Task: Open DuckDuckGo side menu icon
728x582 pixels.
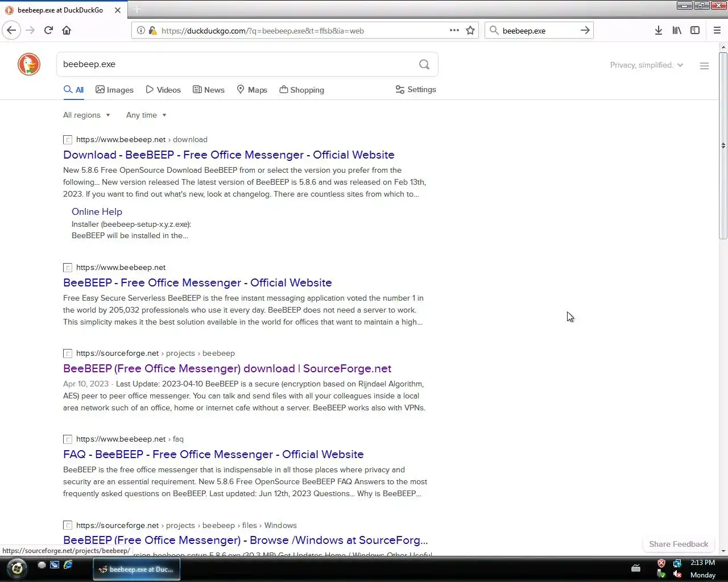Action: (704, 66)
